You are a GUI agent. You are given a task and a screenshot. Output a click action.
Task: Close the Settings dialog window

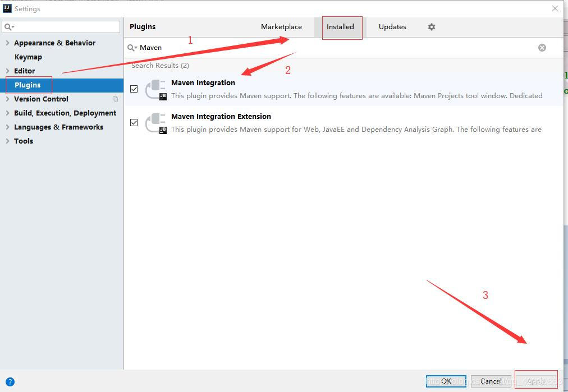[x=555, y=8]
